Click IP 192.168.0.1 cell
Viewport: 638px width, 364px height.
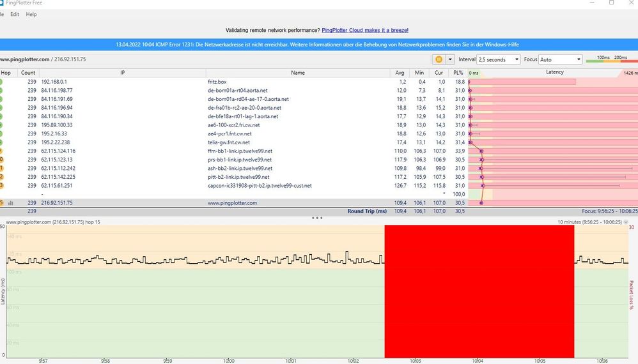point(54,82)
